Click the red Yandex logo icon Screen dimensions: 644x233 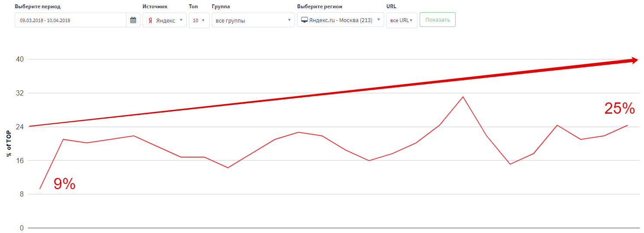(x=150, y=20)
